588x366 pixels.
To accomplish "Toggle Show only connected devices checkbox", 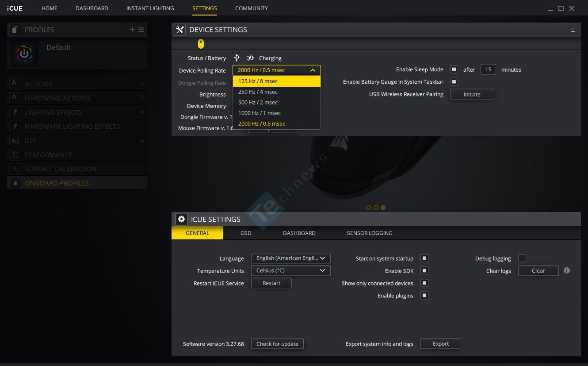I will point(424,283).
